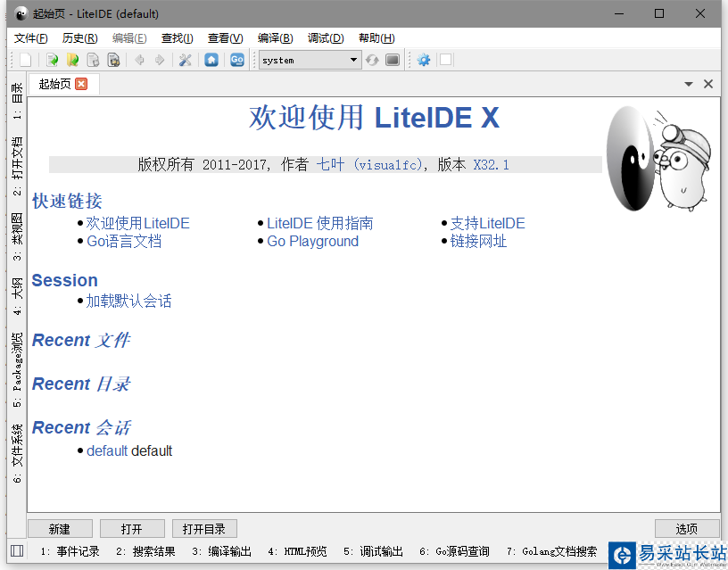Close the editor with the X at the right of the tab bar
728x570 pixels.
[708, 84]
